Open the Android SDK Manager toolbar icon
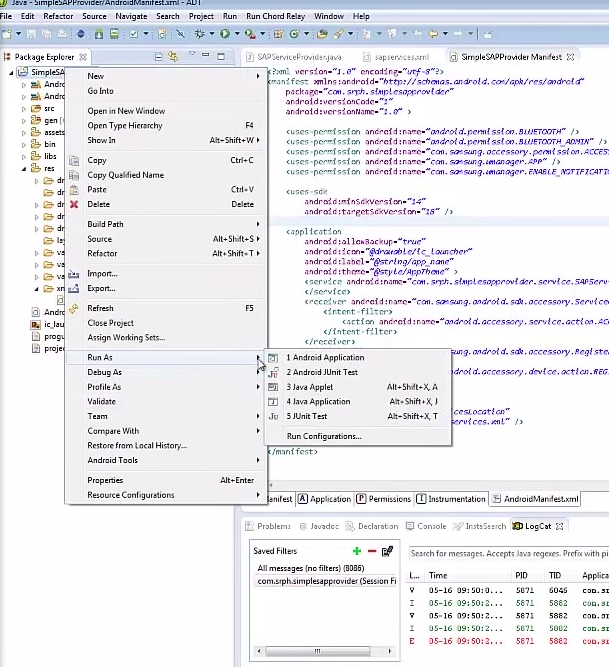 (99, 34)
